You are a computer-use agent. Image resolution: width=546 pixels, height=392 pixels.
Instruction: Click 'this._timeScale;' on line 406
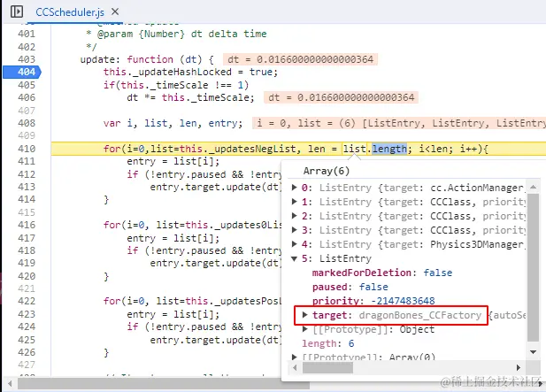208,97
